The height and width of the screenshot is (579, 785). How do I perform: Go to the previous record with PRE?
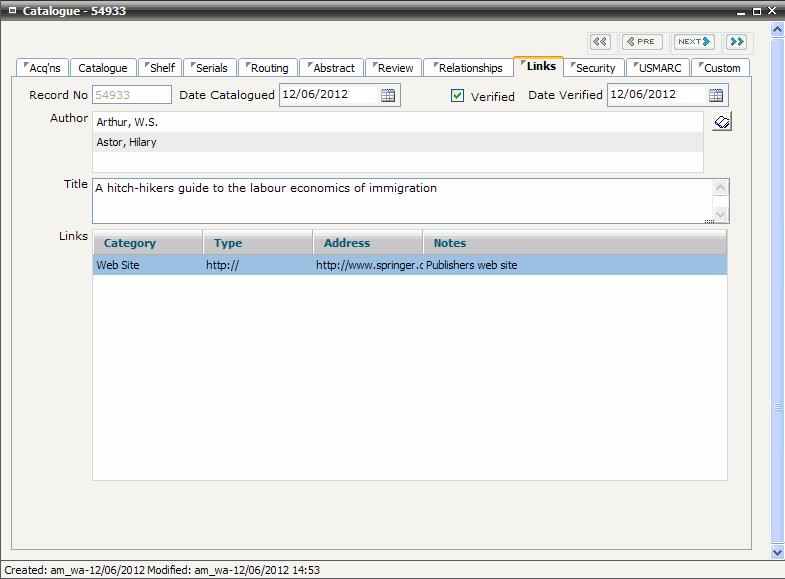642,42
